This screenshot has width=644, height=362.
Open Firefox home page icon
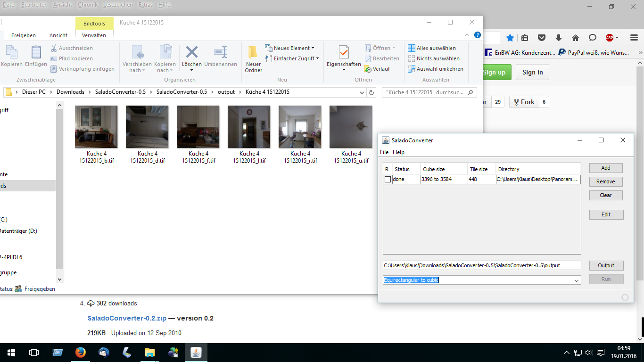[x=575, y=38]
